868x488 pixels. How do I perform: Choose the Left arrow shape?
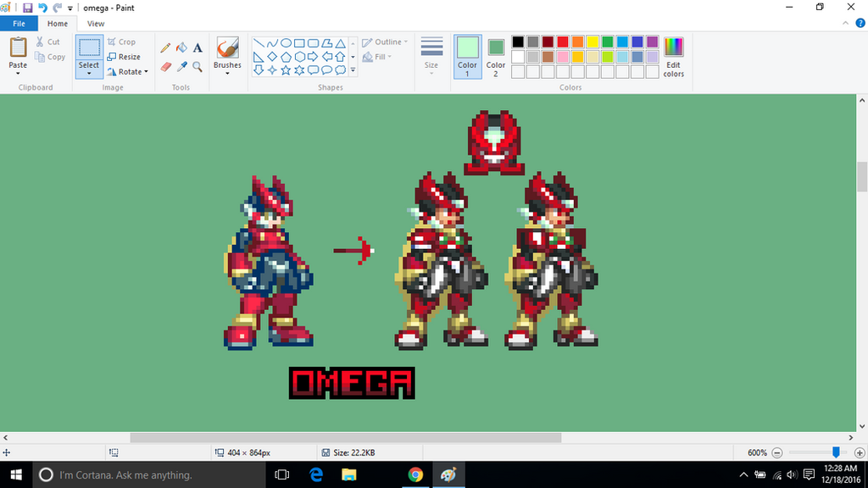[326, 57]
